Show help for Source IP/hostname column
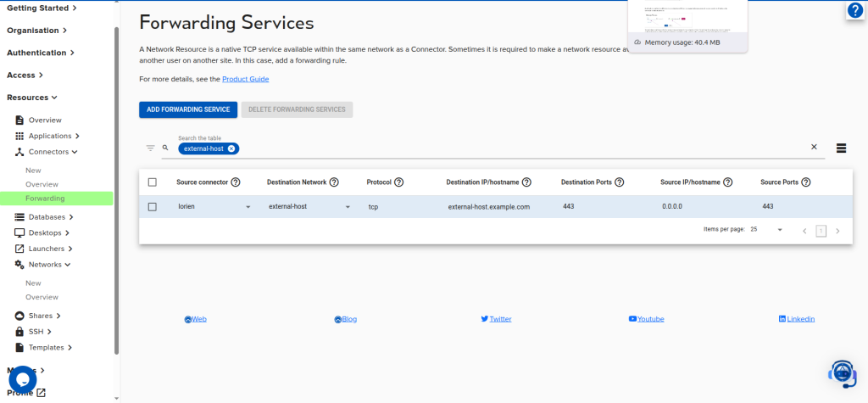868x403 pixels. [728, 182]
